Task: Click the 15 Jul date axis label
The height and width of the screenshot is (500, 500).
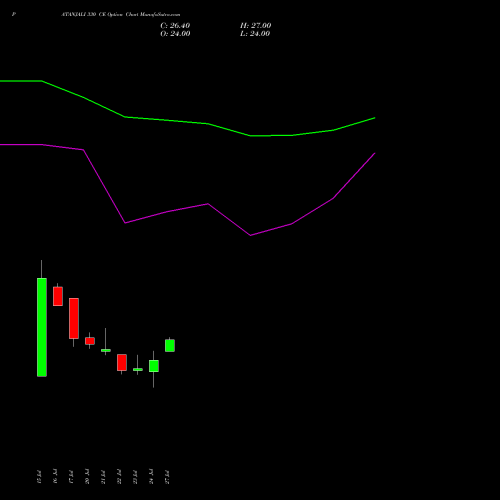Action: click(39, 477)
